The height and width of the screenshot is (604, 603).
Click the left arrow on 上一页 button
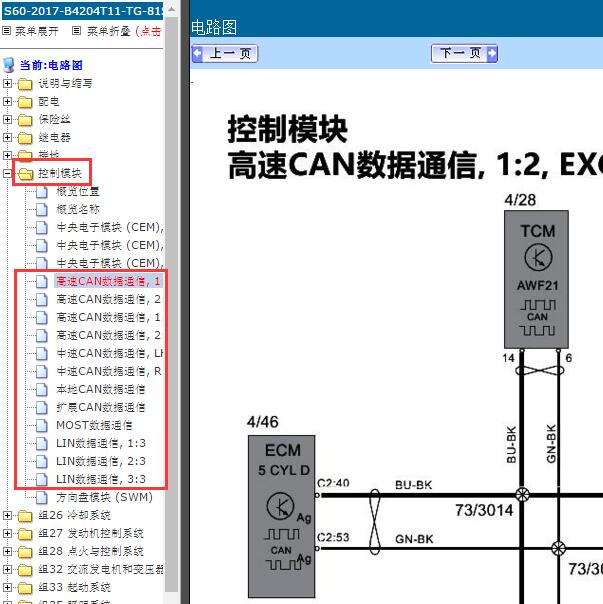click(x=197, y=54)
